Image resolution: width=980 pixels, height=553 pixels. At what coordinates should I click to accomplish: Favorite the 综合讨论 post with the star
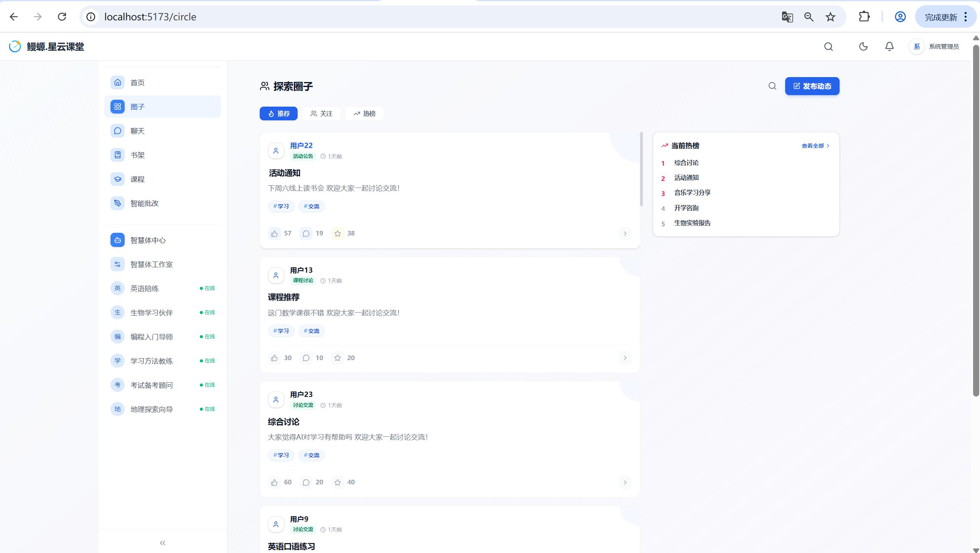coord(338,482)
